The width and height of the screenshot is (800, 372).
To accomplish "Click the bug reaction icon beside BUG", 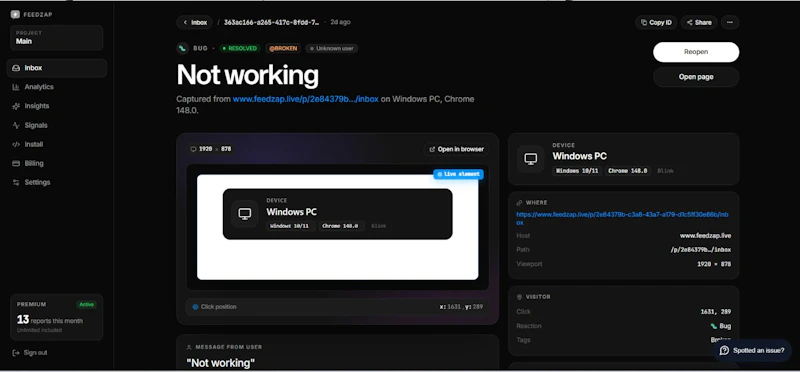I will (x=183, y=48).
